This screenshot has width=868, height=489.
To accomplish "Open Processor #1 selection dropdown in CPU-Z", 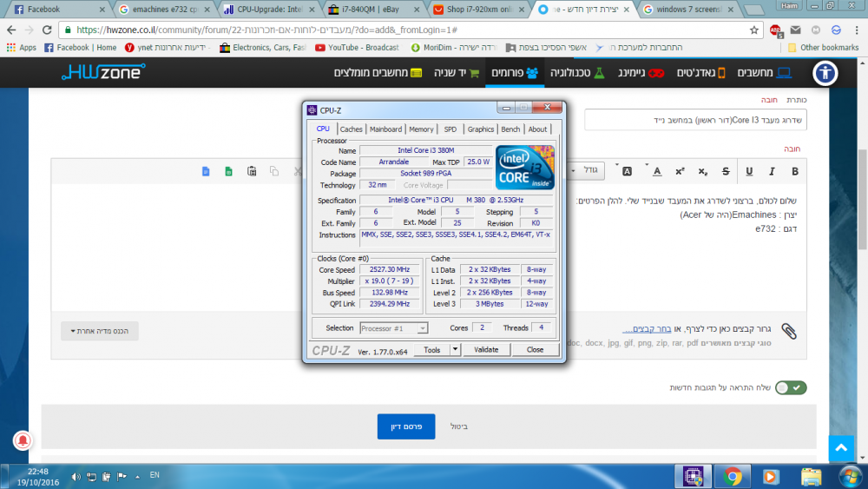I will point(393,328).
